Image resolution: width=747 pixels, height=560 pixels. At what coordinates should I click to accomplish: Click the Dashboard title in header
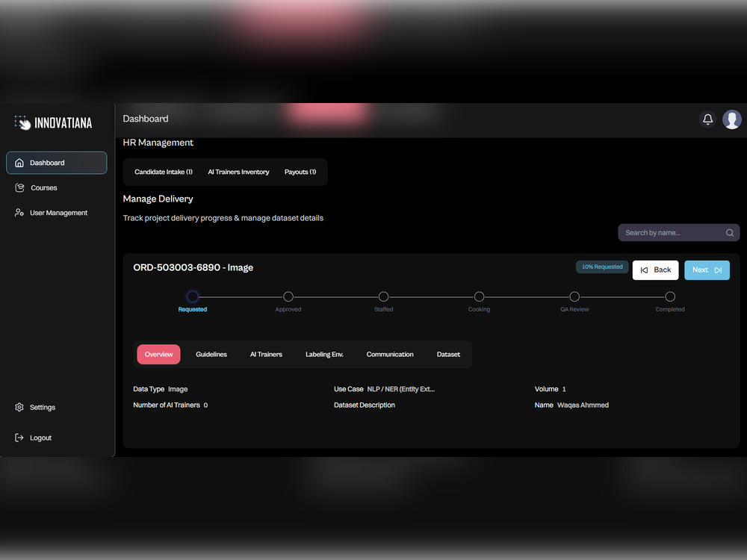(146, 119)
